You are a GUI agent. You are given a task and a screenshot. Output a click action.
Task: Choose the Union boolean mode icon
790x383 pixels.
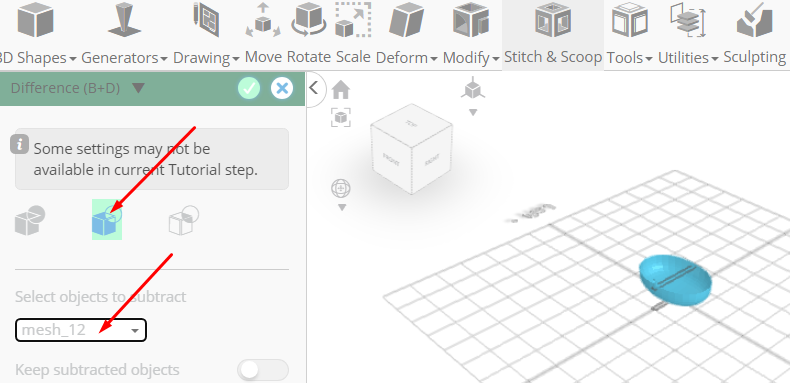click(30, 221)
